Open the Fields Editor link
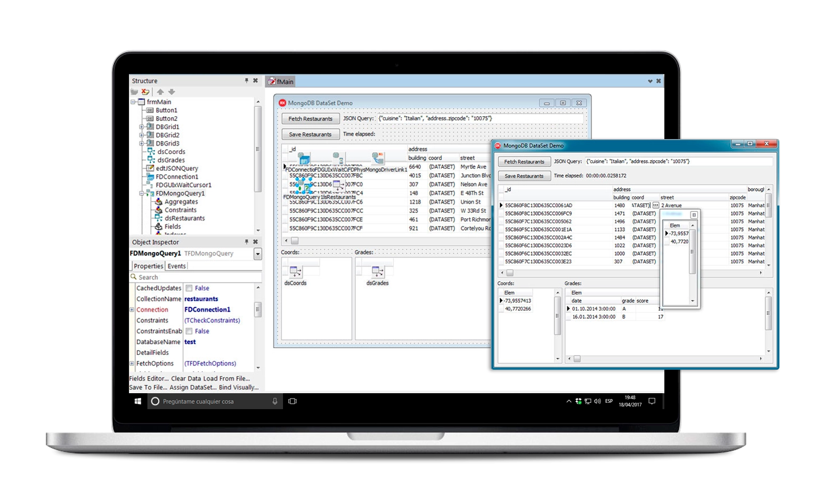 tap(149, 379)
